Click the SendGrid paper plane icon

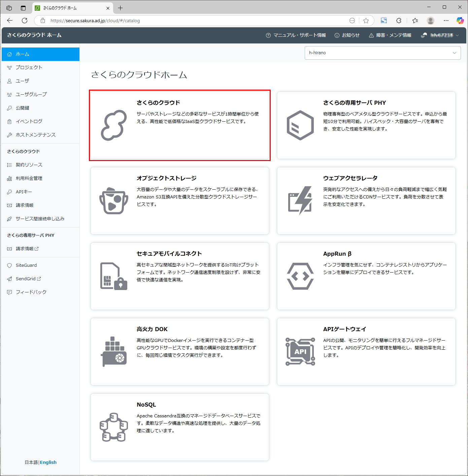9,279
